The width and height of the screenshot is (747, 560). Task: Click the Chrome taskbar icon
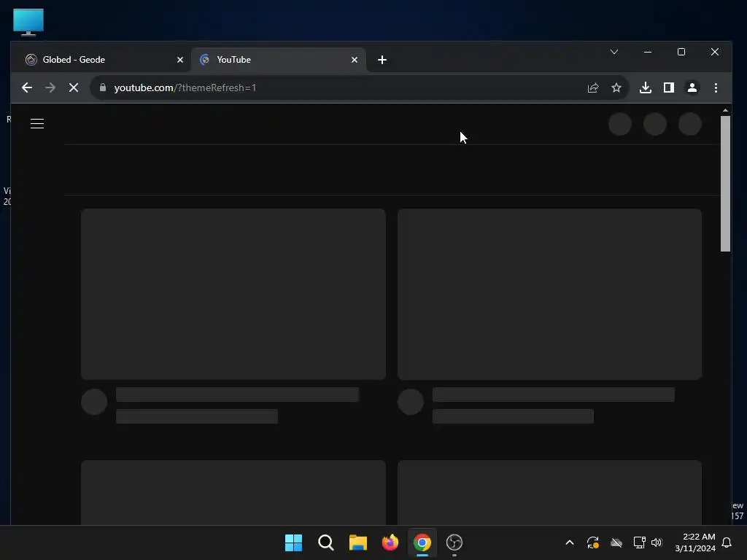pyautogui.click(x=422, y=542)
